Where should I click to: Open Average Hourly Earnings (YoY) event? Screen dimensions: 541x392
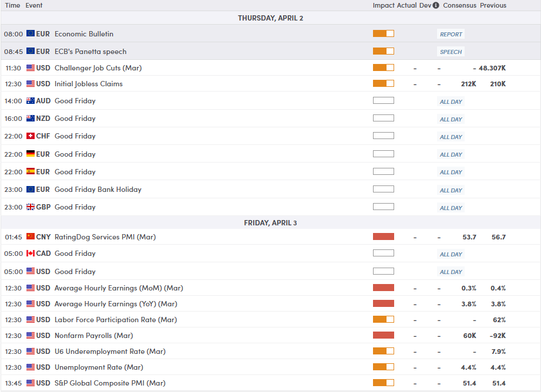coord(116,304)
